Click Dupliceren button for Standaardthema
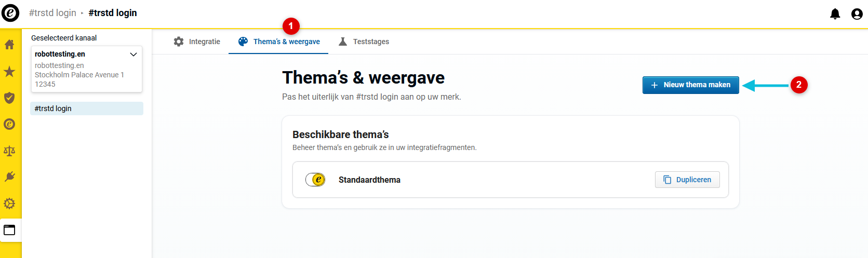This screenshot has width=868, height=258. (x=687, y=180)
